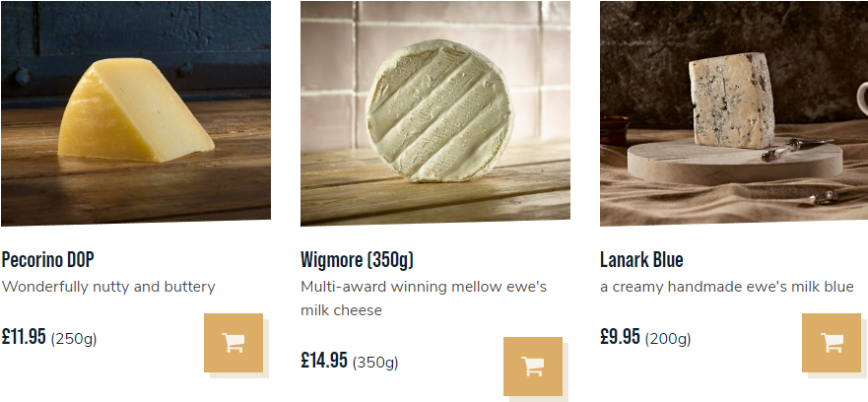The width and height of the screenshot is (868, 402).
Task: Click the (350g) weight label beside £14.95
Action: [x=375, y=363]
